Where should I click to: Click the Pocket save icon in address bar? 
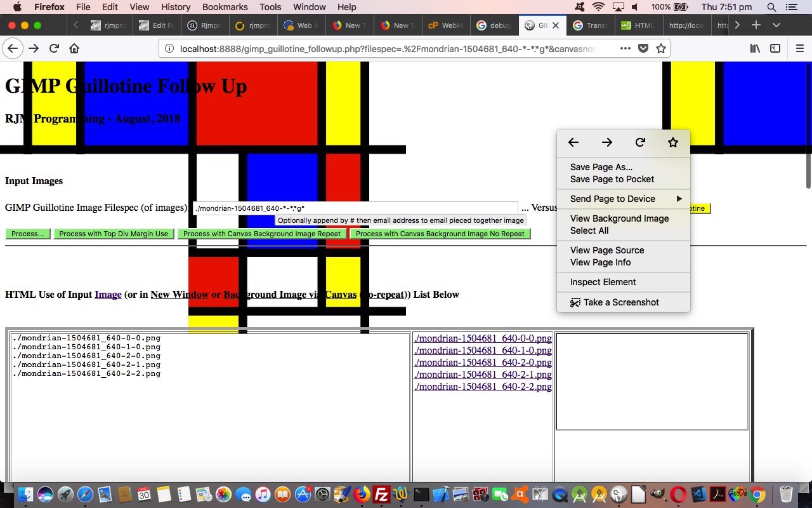643,48
